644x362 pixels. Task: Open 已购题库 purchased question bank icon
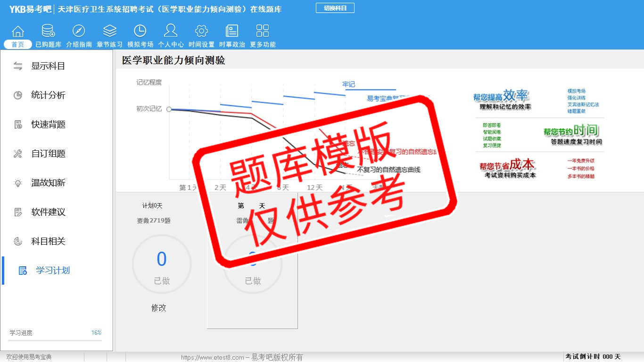(x=48, y=32)
